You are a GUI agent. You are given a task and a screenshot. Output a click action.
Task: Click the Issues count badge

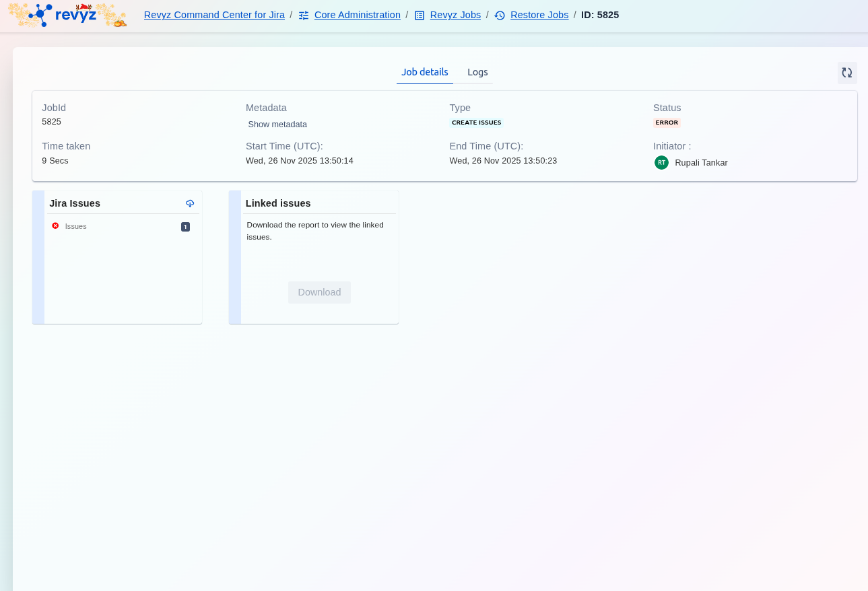tap(185, 227)
